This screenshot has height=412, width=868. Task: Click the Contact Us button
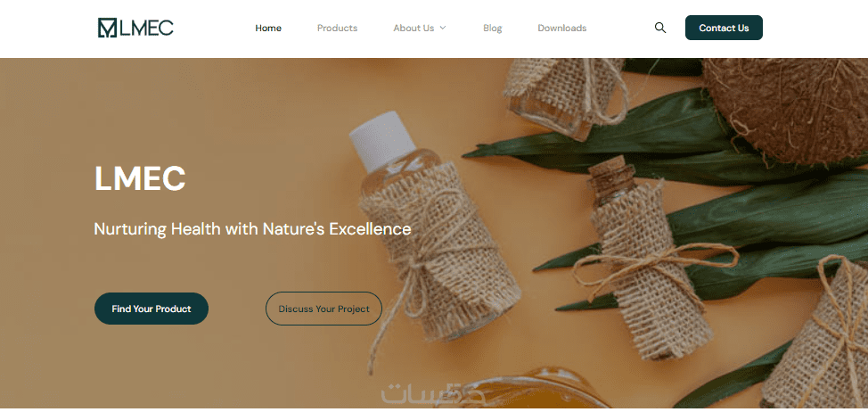tap(724, 28)
